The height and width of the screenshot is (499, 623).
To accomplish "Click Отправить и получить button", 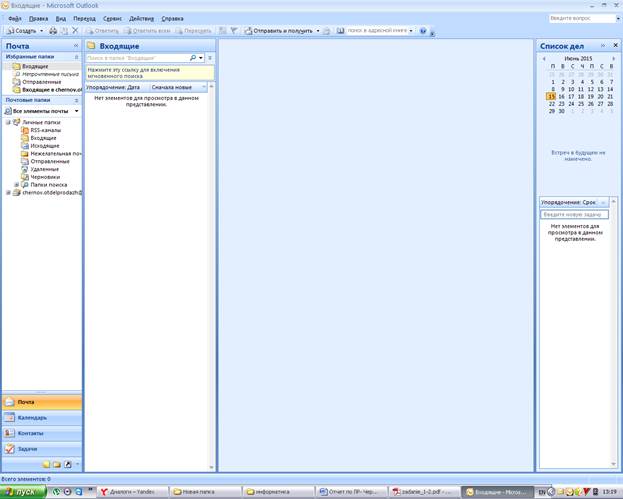I will [x=279, y=31].
